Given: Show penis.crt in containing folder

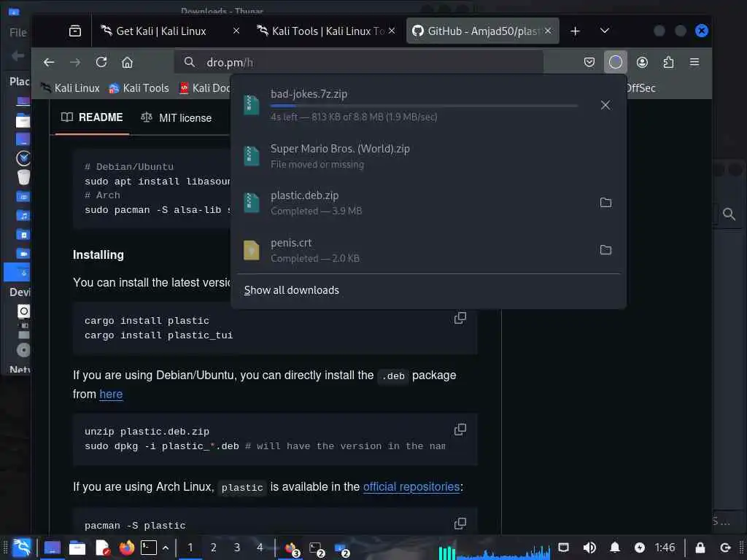Looking at the screenshot, I should [605, 249].
